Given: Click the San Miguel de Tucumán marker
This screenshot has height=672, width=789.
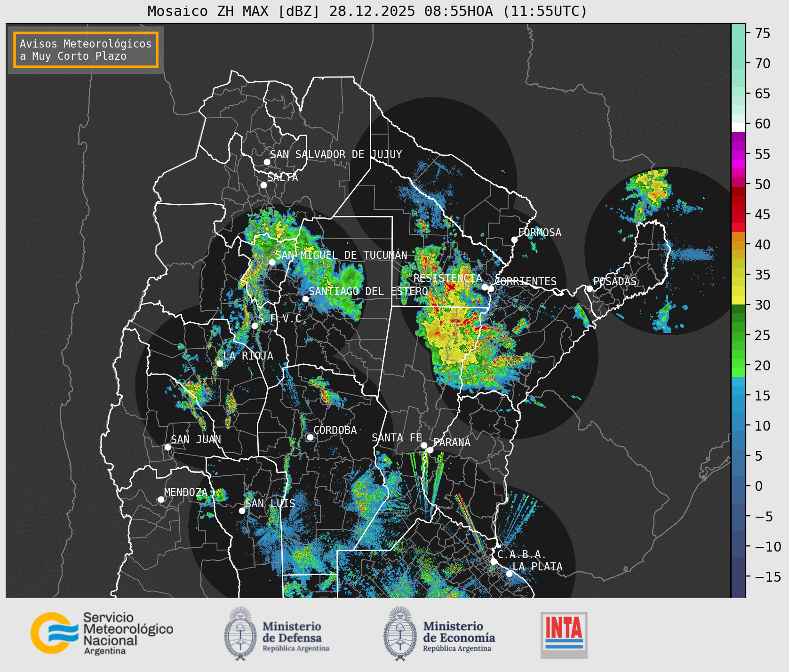Looking at the screenshot, I should (272, 262).
